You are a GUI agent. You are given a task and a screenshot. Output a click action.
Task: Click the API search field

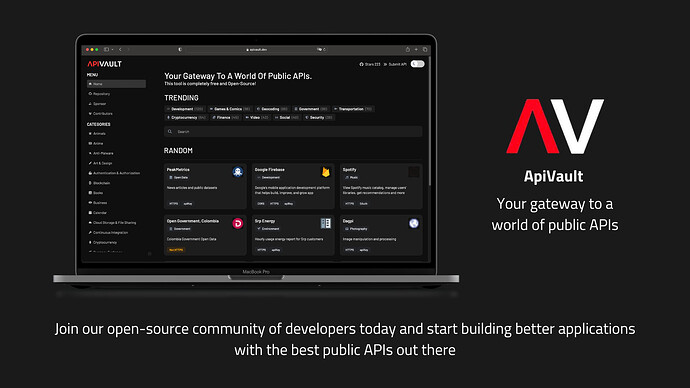tap(293, 132)
